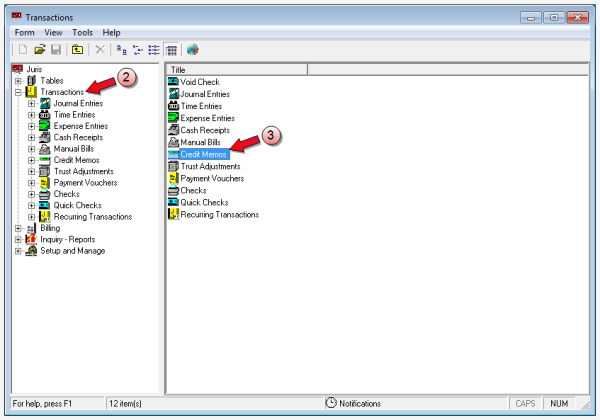This screenshot has height=420, width=600.
Task: Select Void Check in the list
Action: (x=199, y=82)
